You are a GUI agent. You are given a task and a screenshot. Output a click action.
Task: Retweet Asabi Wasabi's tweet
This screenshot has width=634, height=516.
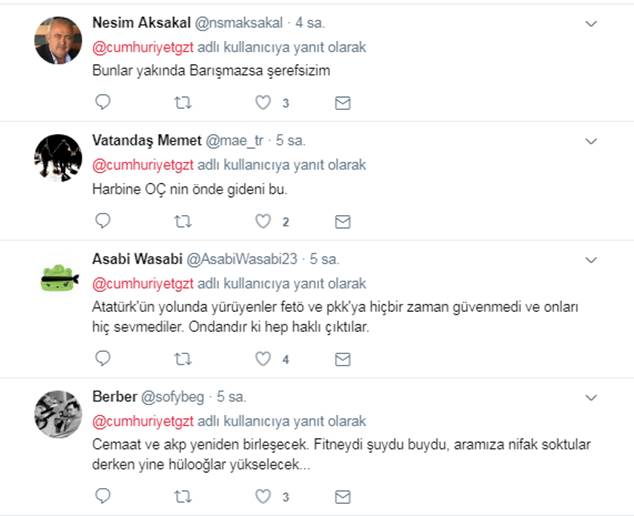183,359
